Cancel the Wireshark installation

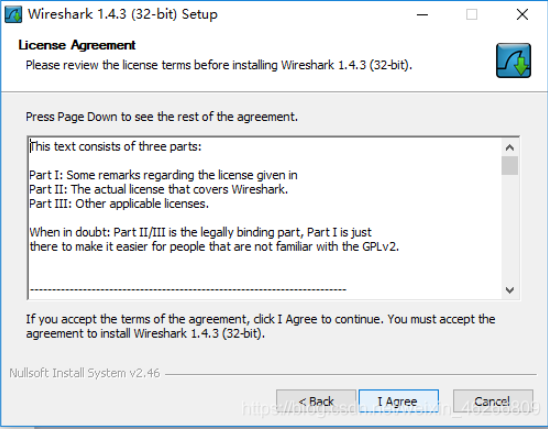493,401
